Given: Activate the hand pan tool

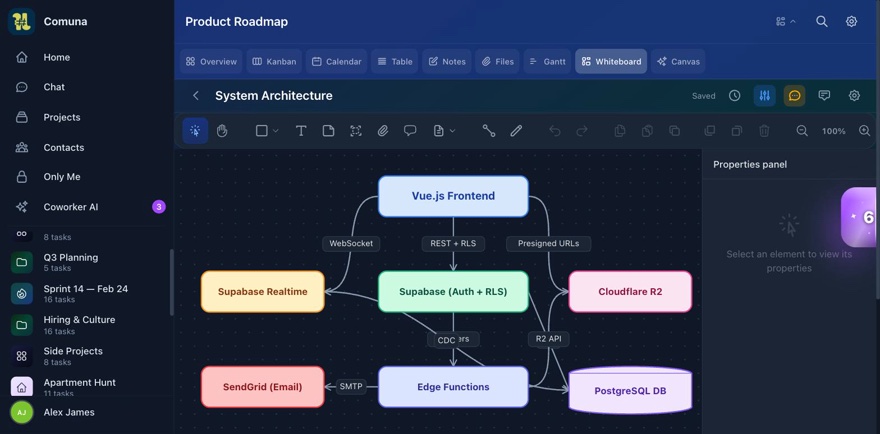Looking at the screenshot, I should pos(222,131).
